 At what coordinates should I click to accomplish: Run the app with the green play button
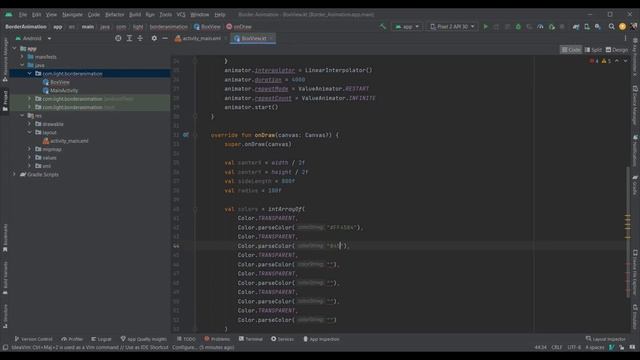pos(485,27)
